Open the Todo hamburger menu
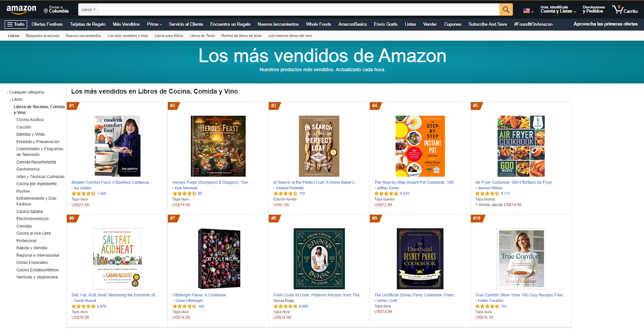The image size is (644, 329). click(16, 25)
